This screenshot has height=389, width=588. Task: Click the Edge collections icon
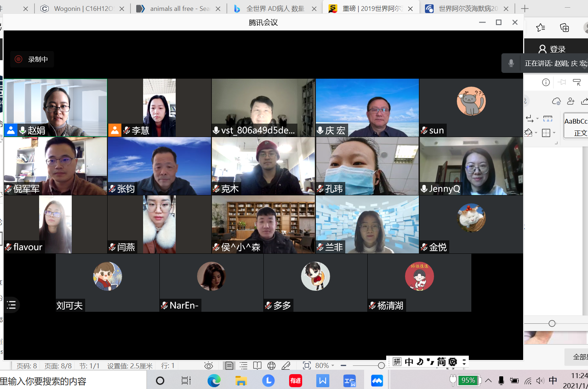(564, 28)
